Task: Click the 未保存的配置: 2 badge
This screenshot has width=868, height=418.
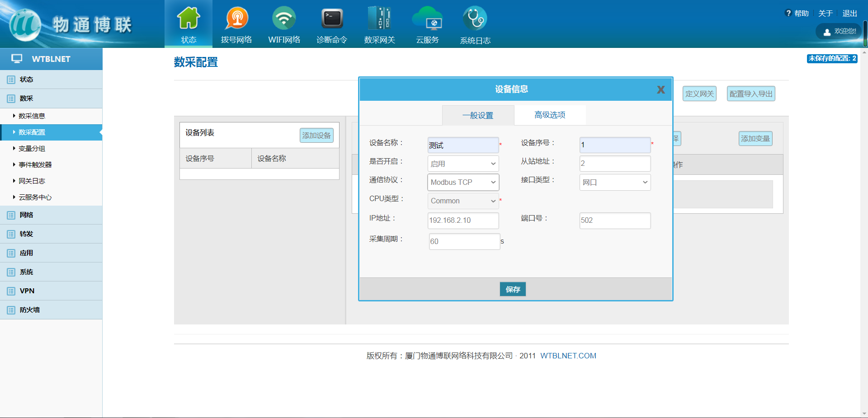Action: point(832,58)
